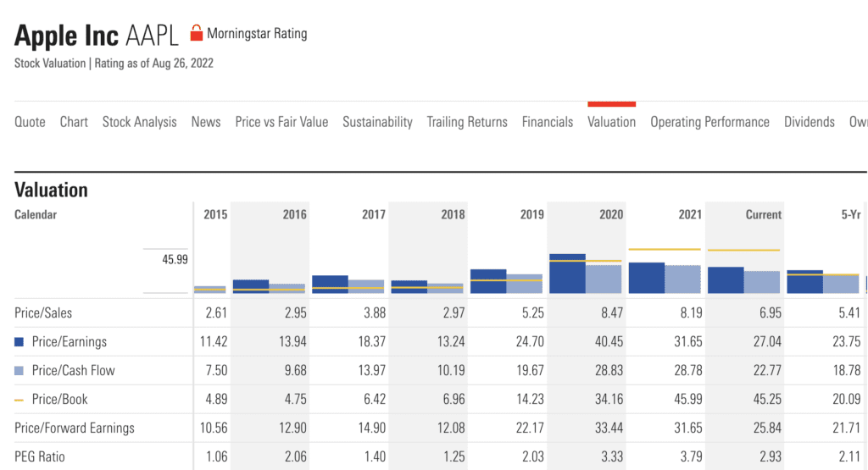Screen dimensions: 868x470
Task: Click the Stock Valuation rating date subtitle
Action: point(114,63)
